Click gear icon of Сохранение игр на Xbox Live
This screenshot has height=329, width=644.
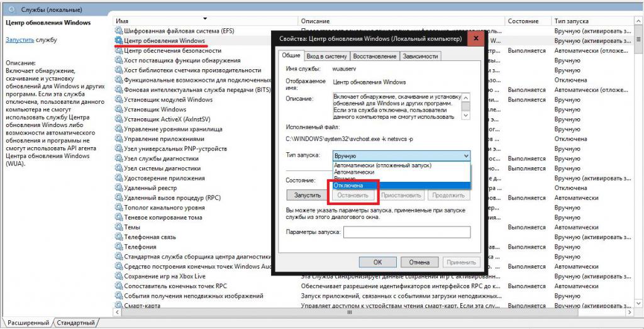pyautogui.click(x=119, y=276)
